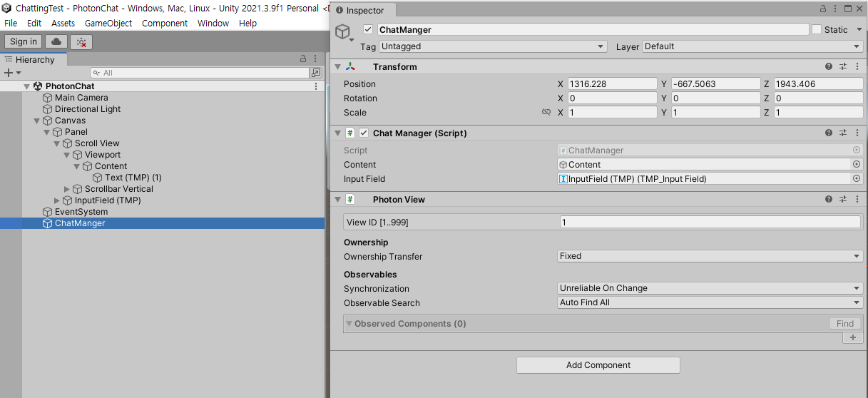Open Chat Manager script kebab menu
The width and height of the screenshot is (868, 398).
[x=856, y=133]
